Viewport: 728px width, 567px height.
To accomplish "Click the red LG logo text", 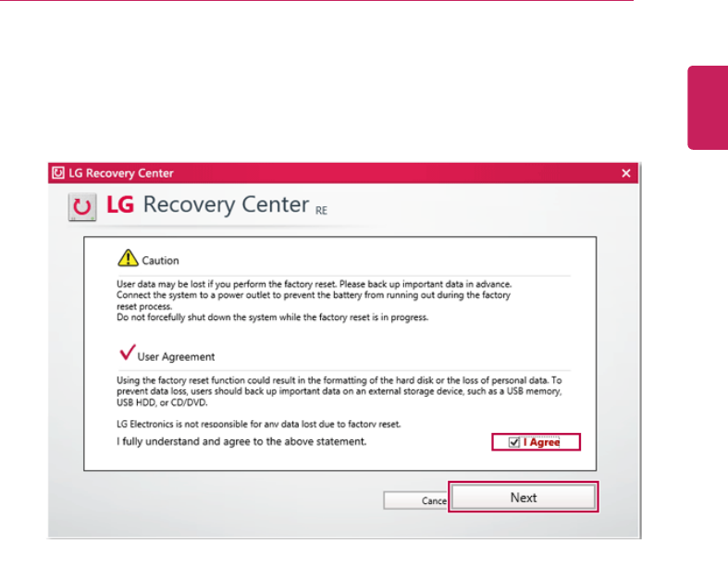I will tap(120, 204).
